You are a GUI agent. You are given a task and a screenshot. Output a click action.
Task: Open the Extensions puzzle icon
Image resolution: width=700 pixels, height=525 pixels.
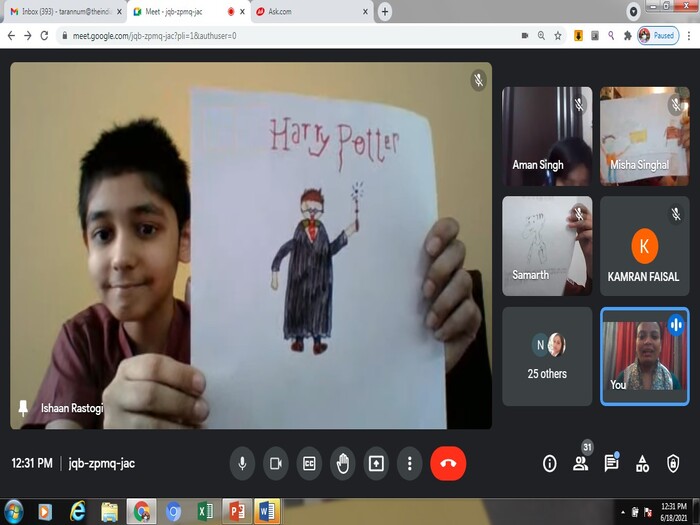tap(628, 36)
